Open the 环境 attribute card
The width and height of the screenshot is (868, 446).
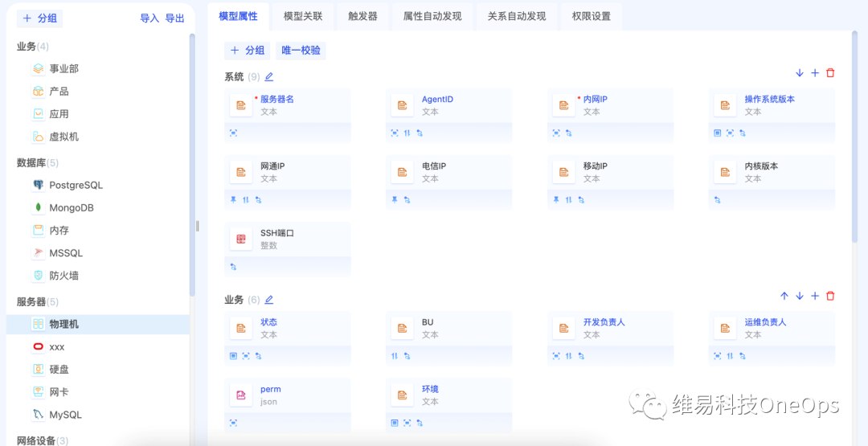tap(449, 406)
